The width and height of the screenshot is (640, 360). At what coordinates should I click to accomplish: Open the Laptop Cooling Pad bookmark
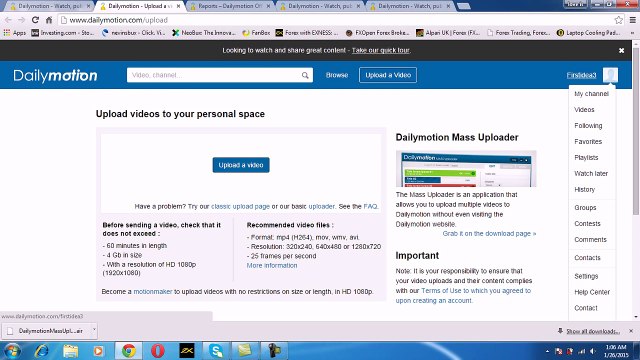click(589, 33)
